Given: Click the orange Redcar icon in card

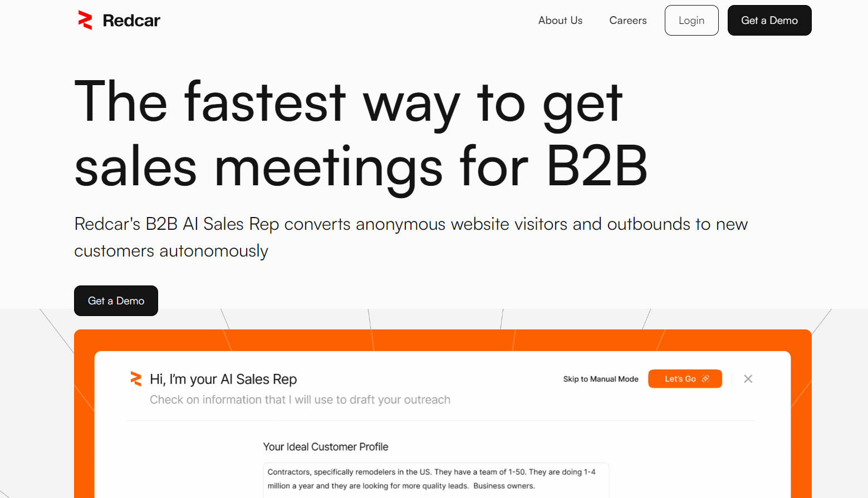Looking at the screenshot, I should [136, 379].
